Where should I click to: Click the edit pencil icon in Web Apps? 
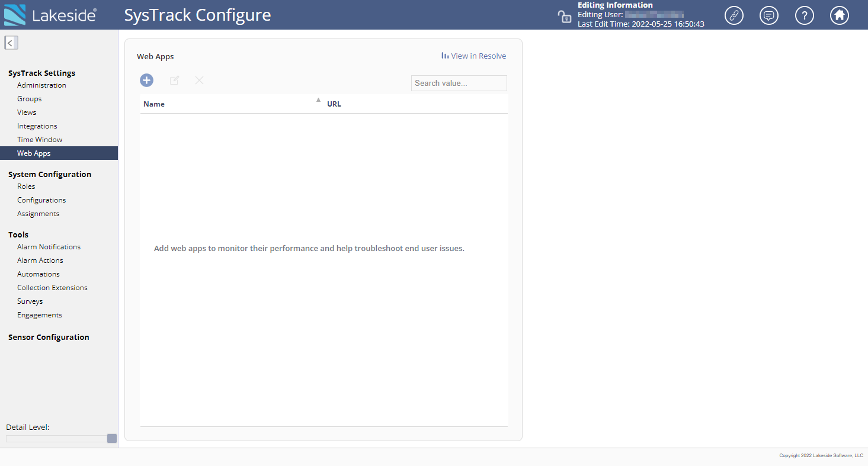pyautogui.click(x=175, y=80)
